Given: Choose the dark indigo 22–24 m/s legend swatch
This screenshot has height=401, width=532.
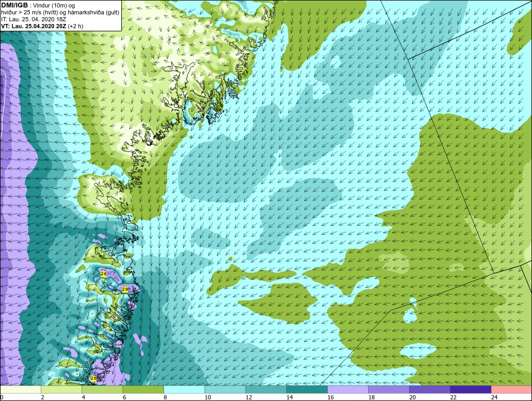Looking at the screenshot, I should pyautogui.click(x=471, y=389).
